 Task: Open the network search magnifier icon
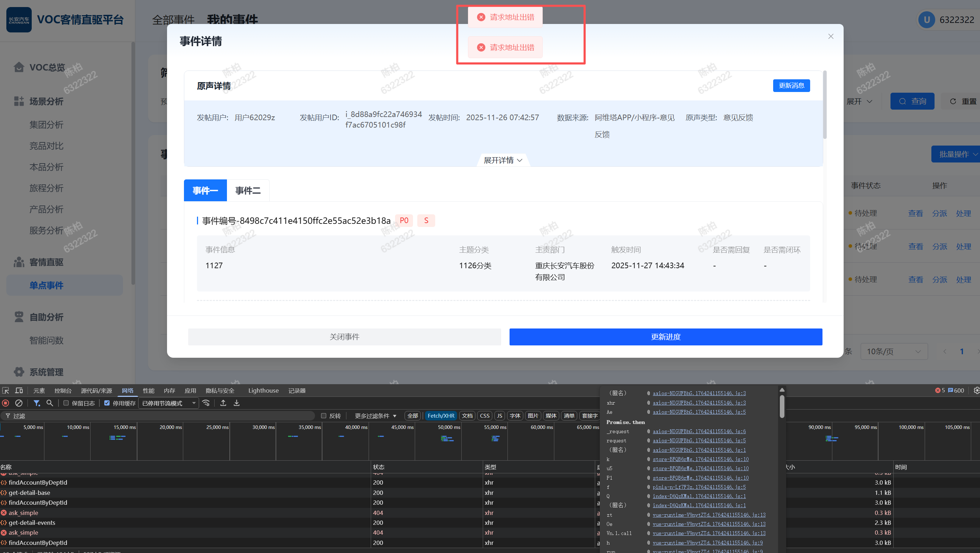[x=49, y=403]
